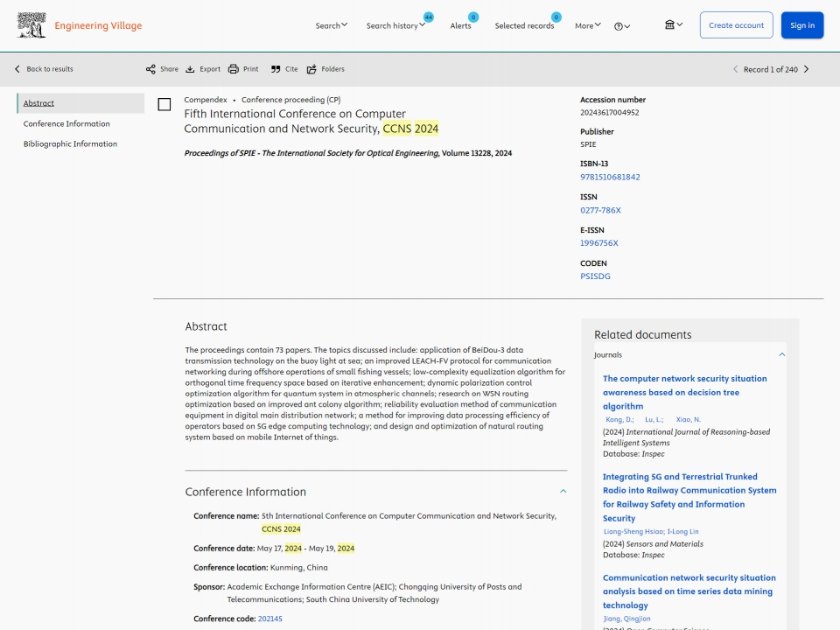Click the Print toolbar label
The image size is (840, 630).
pyautogui.click(x=251, y=69)
